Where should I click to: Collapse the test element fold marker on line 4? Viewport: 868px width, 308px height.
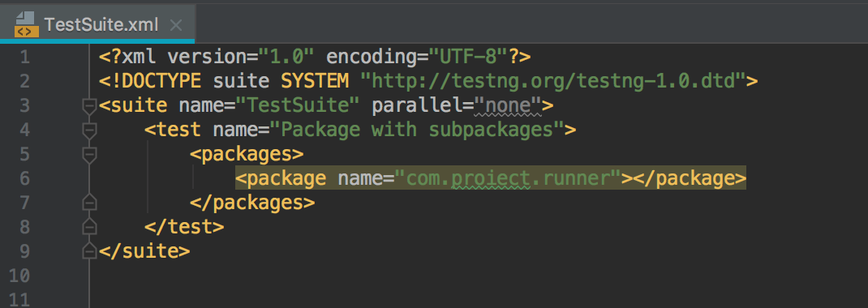click(89, 130)
